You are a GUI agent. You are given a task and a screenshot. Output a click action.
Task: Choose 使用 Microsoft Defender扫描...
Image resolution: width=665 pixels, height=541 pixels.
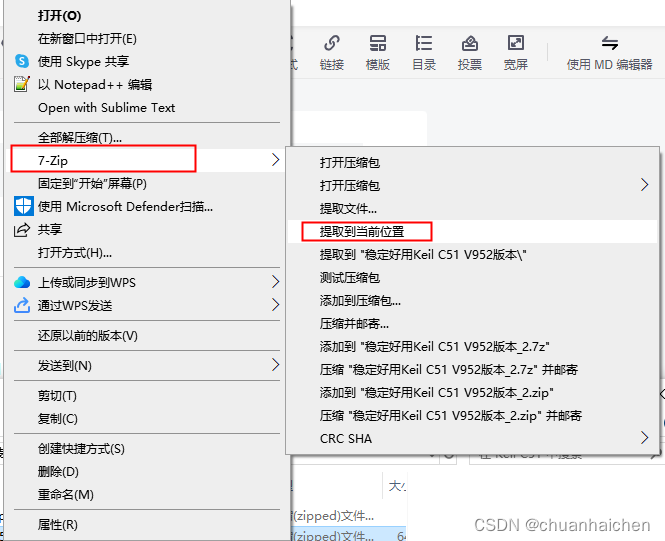click(125, 206)
